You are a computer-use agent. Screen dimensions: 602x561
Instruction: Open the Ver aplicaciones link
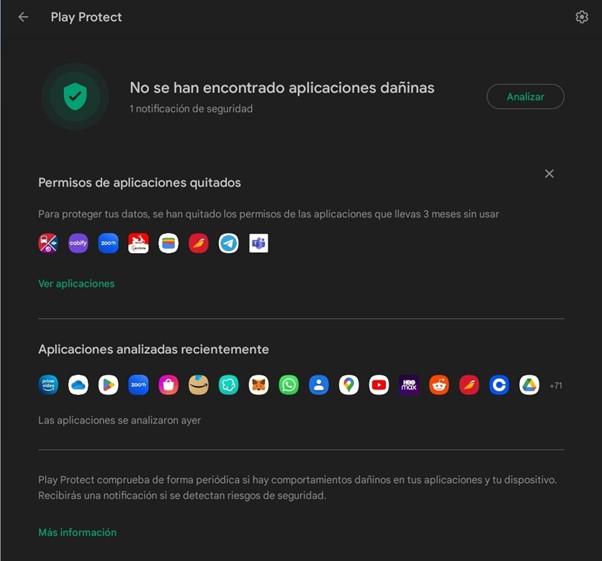pyautogui.click(x=76, y=284)
